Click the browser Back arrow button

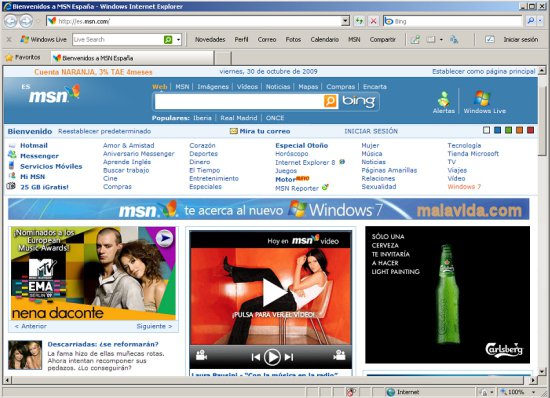11,21
